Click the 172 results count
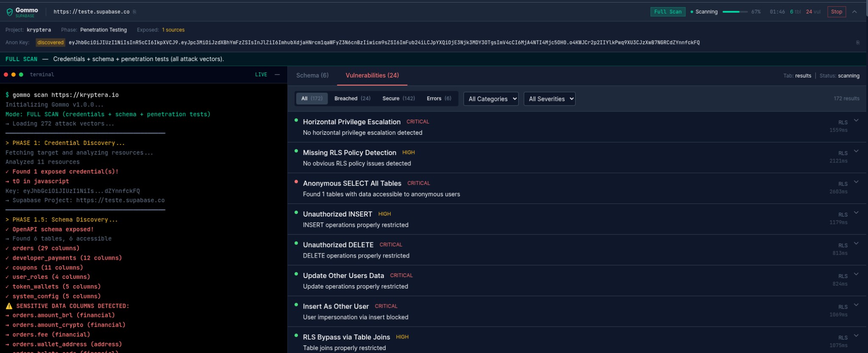This screenshot has height=353, width=868. click(846, 98)
